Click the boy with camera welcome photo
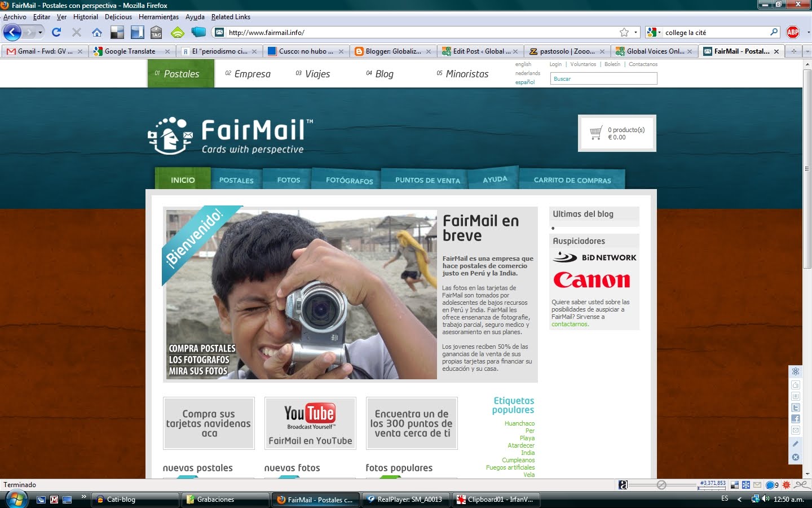Viewport: 812px width, 508px height. tap(301, 295)
